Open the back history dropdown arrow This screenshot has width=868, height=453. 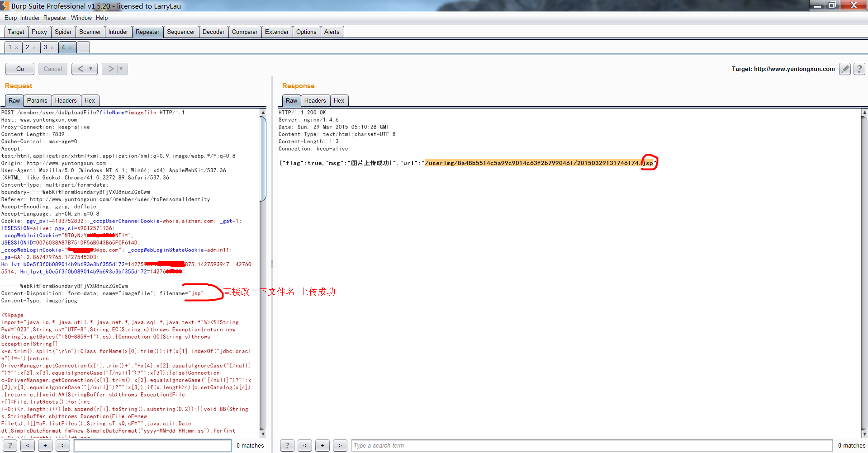(92, 69)
